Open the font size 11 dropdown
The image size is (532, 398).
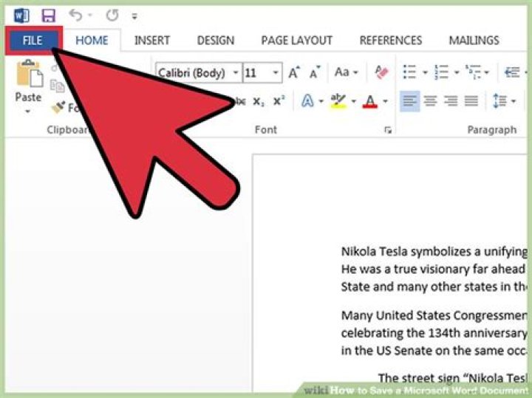[276, 72]
